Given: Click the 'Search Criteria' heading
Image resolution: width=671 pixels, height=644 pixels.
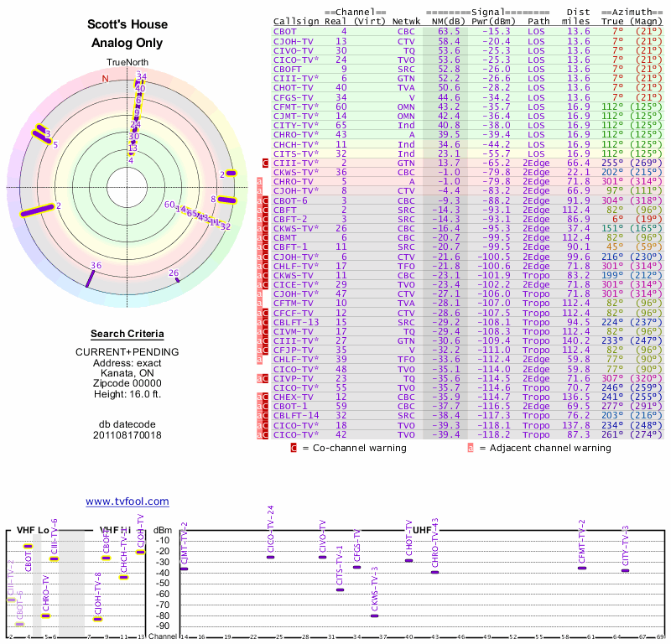Looking at the screenshot, I should (x=127, y=334).
